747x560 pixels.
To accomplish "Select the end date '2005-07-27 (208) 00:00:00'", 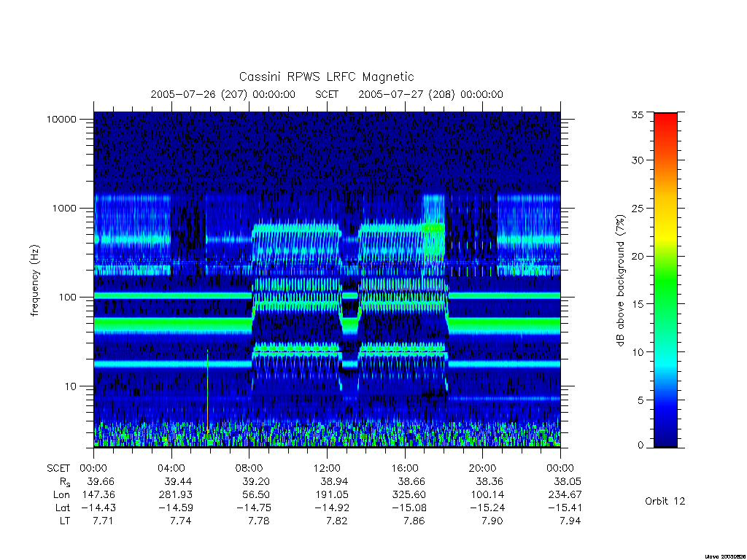I will click(430, 94).
